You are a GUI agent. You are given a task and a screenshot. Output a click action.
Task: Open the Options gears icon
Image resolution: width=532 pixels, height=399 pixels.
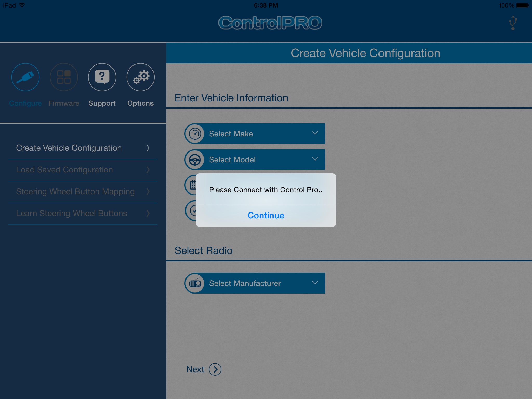click(x=140, y=77)
